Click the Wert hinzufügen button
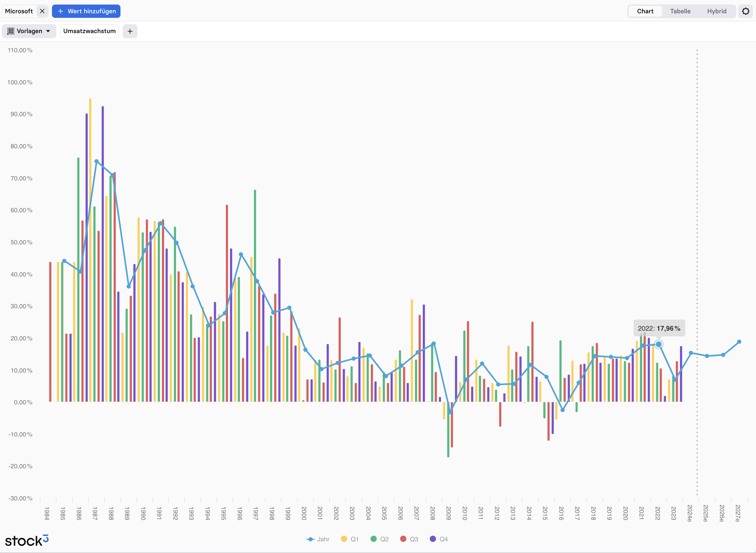 click(86, 11)
